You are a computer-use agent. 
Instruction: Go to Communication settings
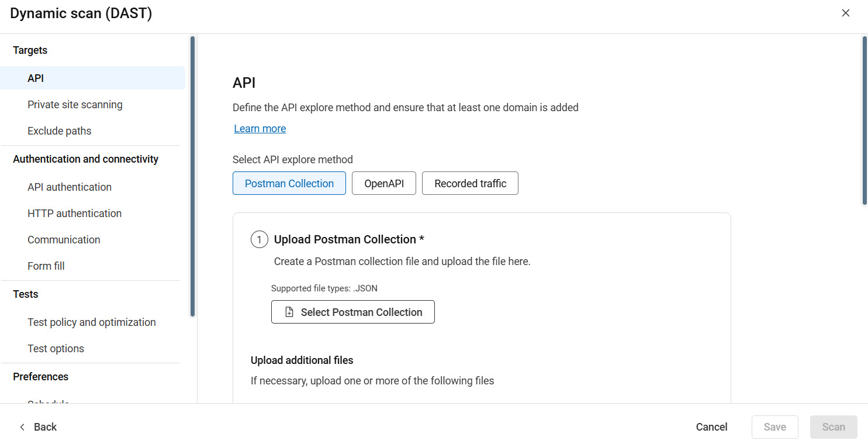pyautogui.click(x=64, y=239)
